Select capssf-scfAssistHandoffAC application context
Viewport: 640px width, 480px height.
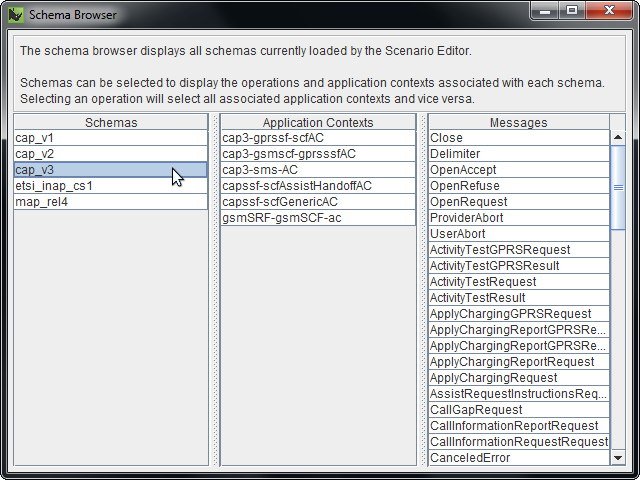(318, 186)
